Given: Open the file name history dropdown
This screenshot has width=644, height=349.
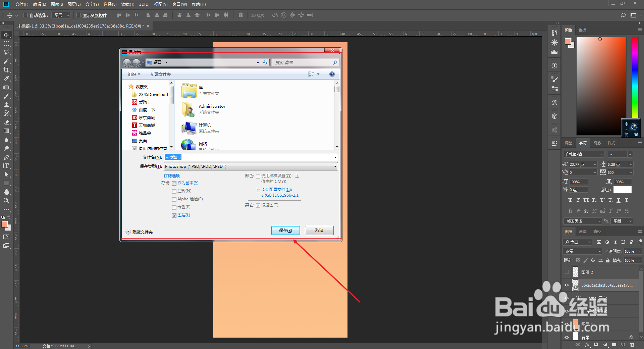Looking at the screenshot, I should point(335,157).
